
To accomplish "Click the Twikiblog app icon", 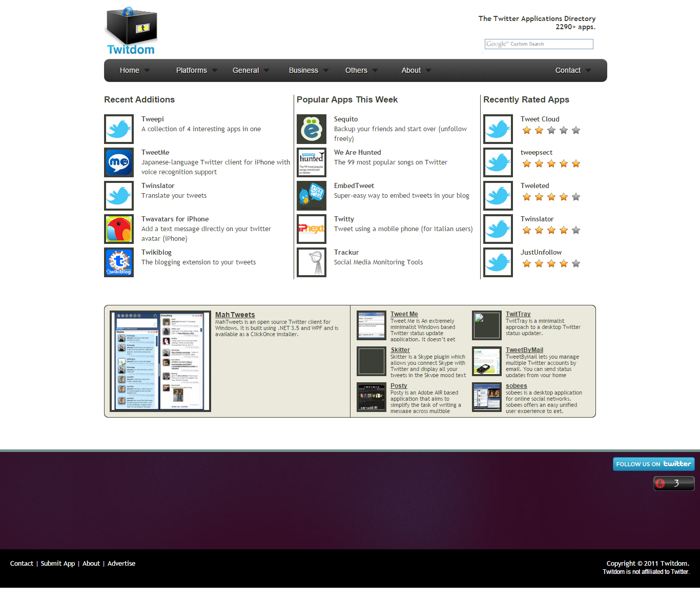I will (119, 262).
